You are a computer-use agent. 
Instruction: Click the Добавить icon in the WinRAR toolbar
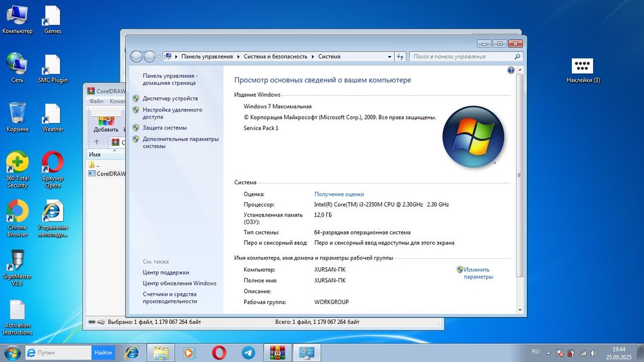(106, 122)
